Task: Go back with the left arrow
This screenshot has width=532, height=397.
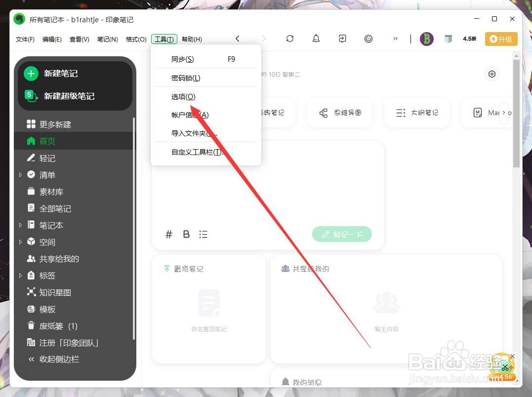Action: (238, 39)
